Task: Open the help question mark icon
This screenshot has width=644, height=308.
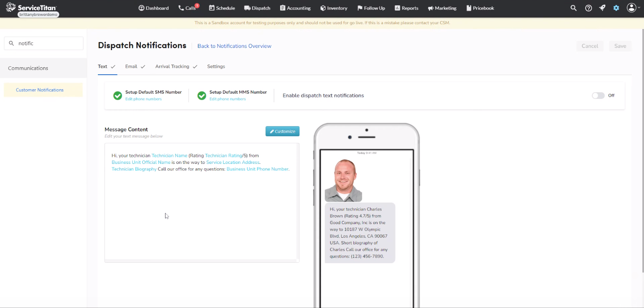Action: [x=588, y=7]
